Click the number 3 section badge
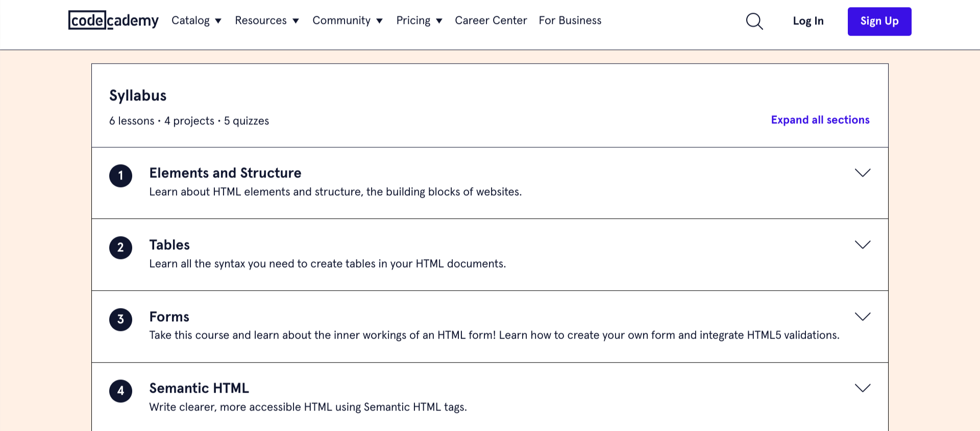The height and width of the screenshot is (431, 980). (120, 320)
